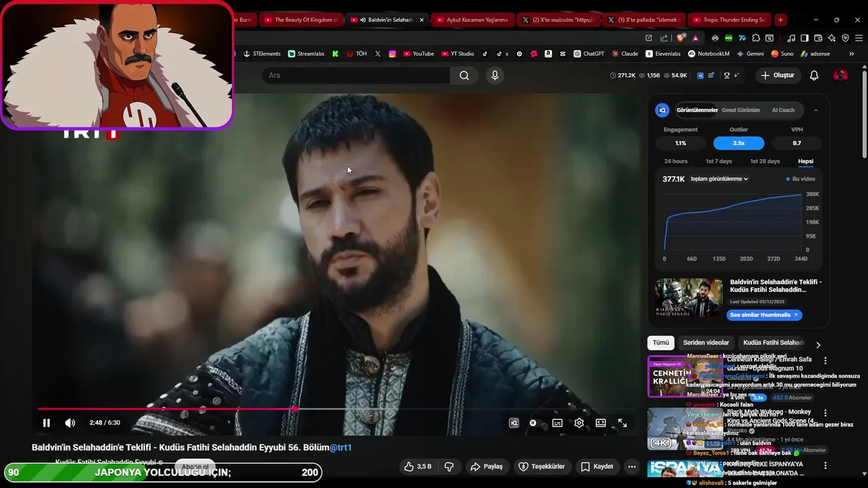The height and width of the screenshot is (488, 868).
Task: Click the Teşekkürler button
Action: tap(541, 466)
